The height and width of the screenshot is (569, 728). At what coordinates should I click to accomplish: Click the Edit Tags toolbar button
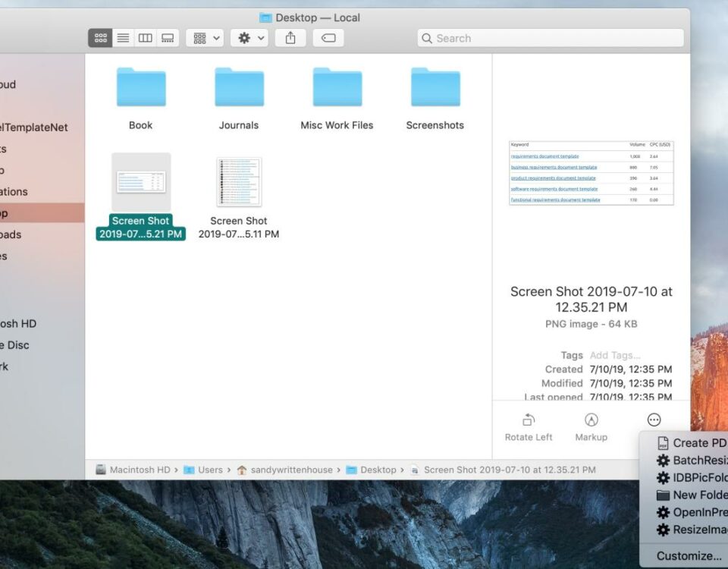click(328, 38)
